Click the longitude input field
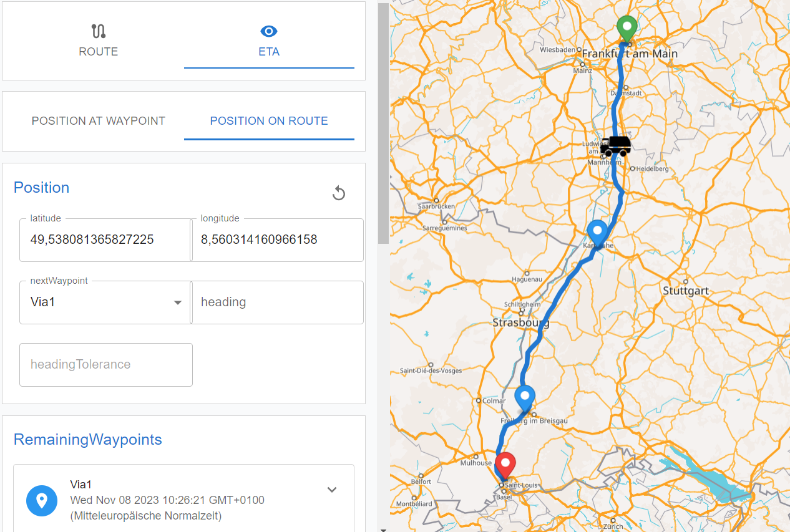Image resolution: width=790 pixels, height=532 pixels. click(x=277, y=240)
